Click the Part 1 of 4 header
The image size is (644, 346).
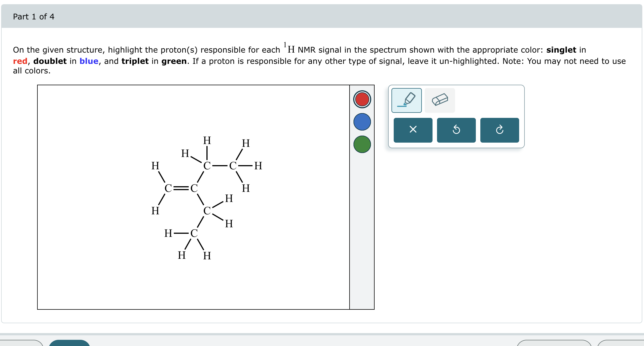pos(34,16)
